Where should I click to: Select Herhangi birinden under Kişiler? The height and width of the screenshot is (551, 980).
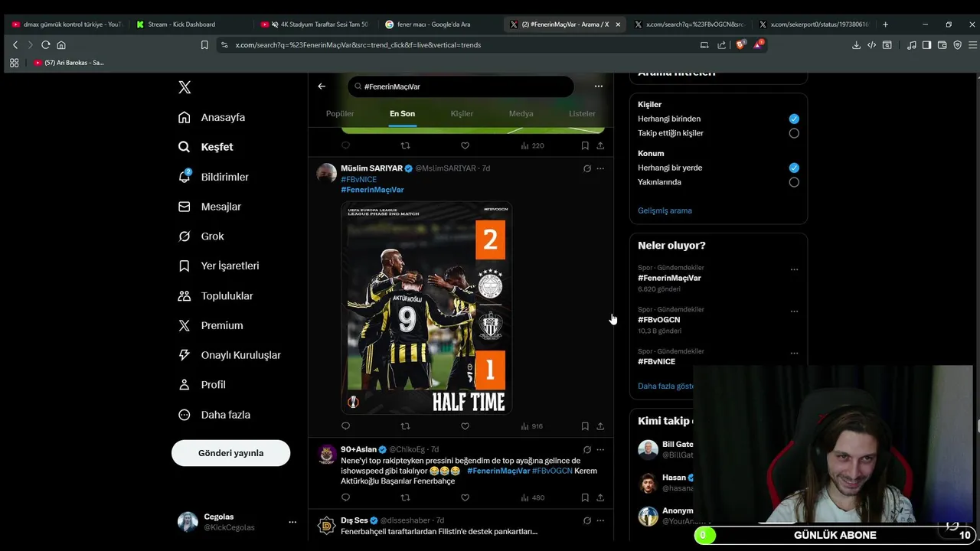pyautogui.click(x=794, y=119)
